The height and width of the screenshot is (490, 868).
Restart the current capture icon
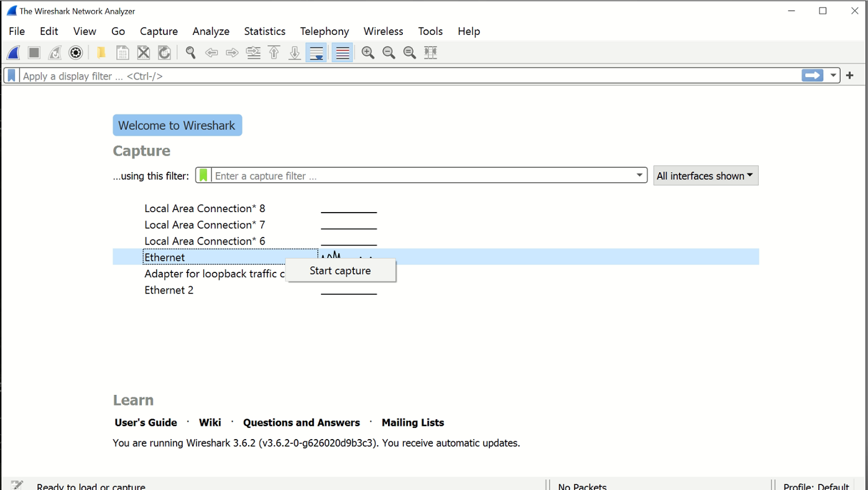click(55, 53)
